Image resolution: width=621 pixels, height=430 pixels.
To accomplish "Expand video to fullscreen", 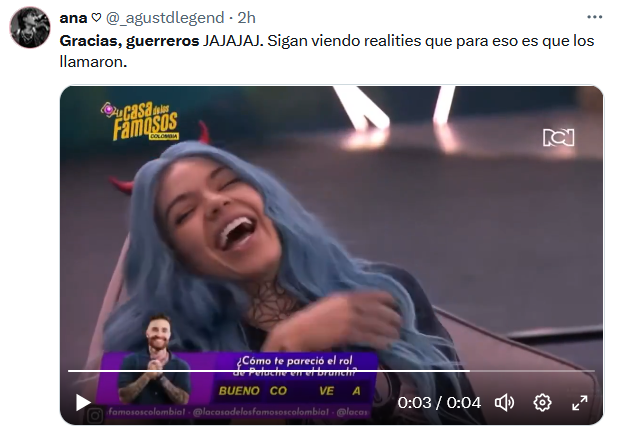I will [x=580, y=403].
